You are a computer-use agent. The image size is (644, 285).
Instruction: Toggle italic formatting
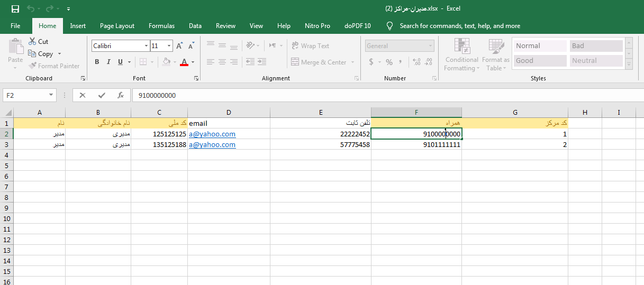click(109, 62)
